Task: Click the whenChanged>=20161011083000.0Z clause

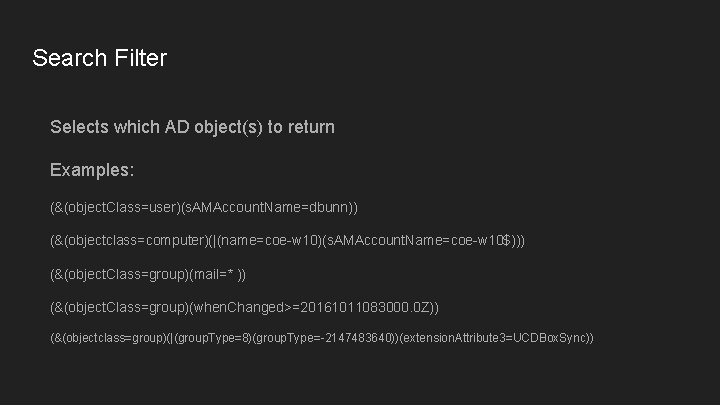Action: click(312, 307)
